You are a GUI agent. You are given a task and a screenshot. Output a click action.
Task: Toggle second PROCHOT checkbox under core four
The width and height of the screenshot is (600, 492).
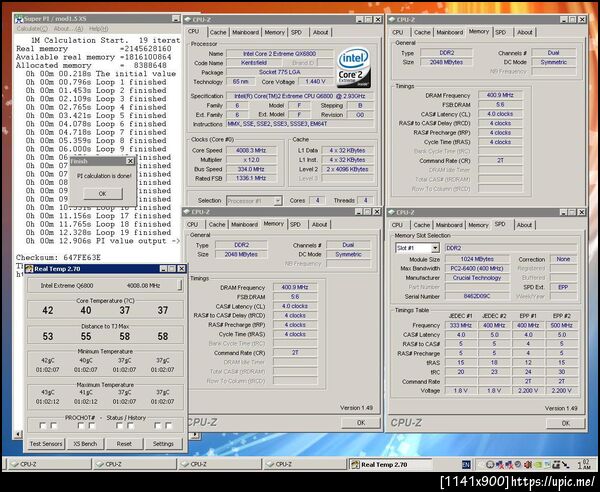(168, 425)
